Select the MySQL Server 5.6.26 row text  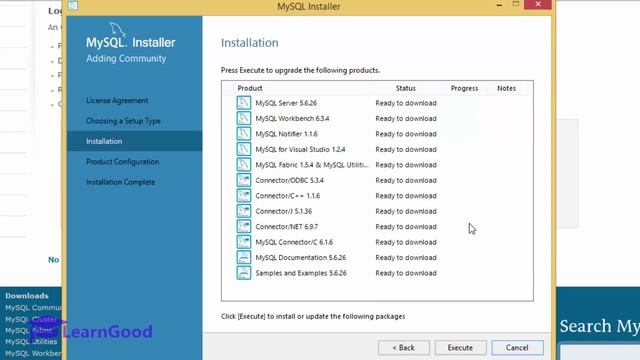[286, 103]
